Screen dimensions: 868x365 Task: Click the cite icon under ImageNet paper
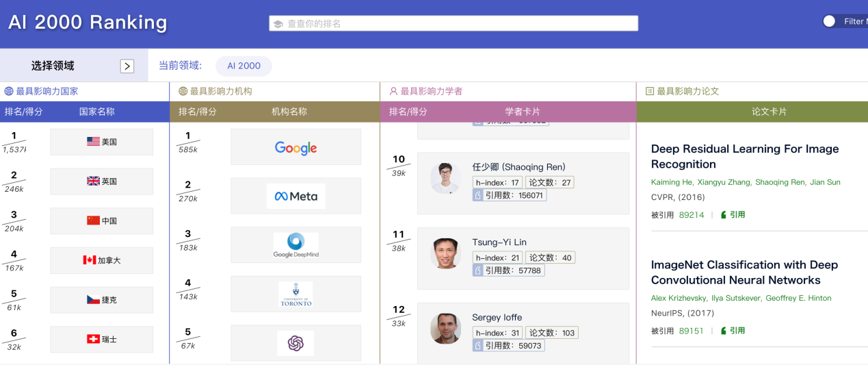(724, 331)
